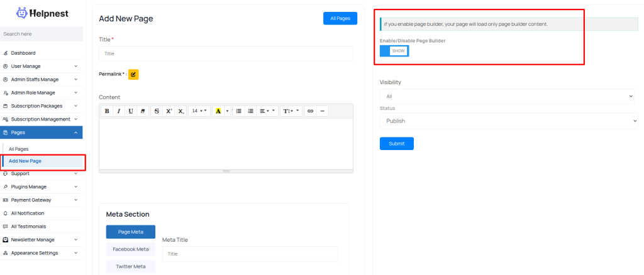Open All Pages in the sidebar
Screen dimensions: 644x275
click(19, 149)
